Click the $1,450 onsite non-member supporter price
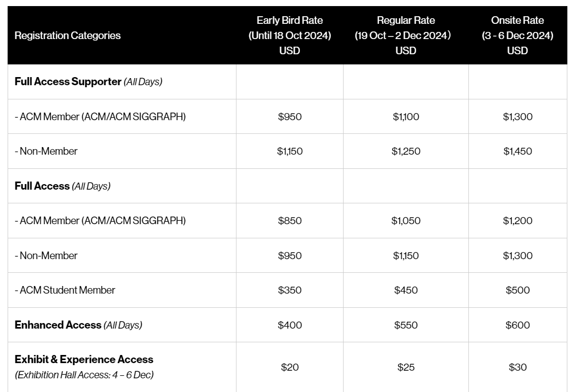 pos(518,151)
